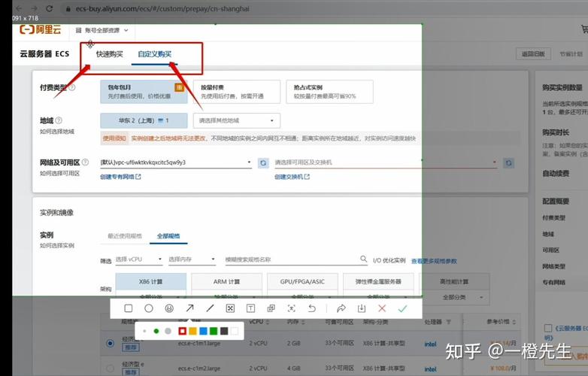Select the mosaic blur tool

(230, 308)
